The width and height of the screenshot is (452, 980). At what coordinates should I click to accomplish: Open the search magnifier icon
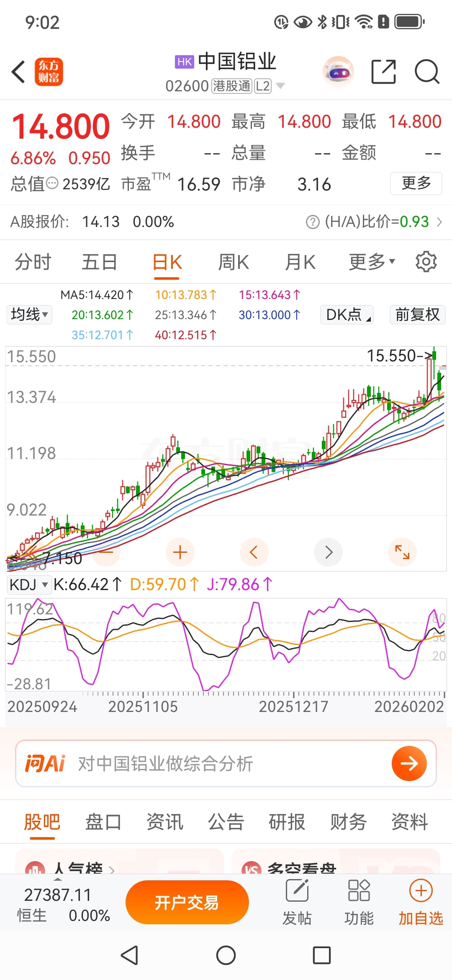427,72
